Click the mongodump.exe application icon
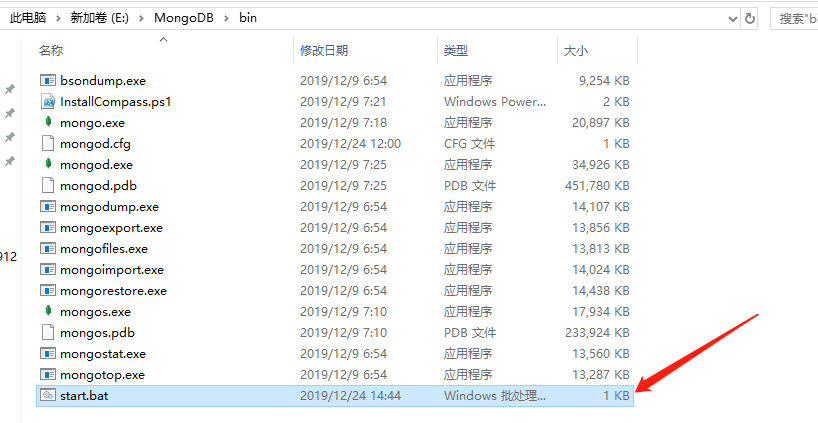 pyautogui.click(x=48, y=207)
